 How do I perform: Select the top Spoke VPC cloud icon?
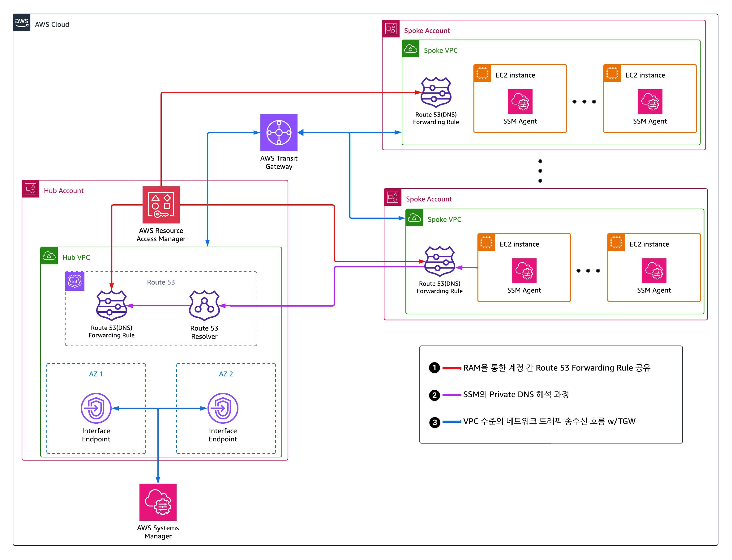[x=411, y=49]
